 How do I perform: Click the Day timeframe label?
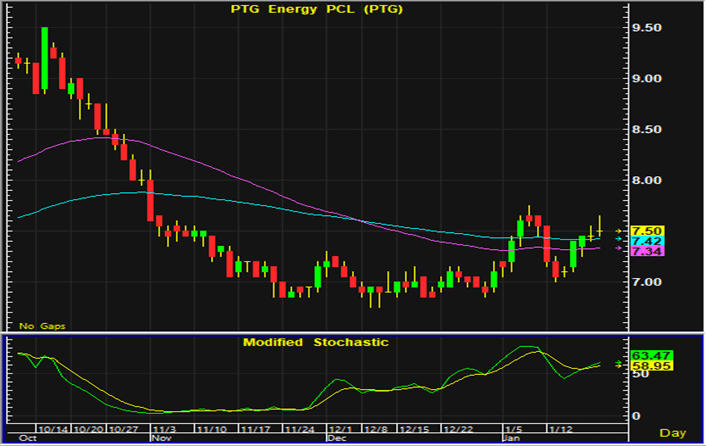673,433
